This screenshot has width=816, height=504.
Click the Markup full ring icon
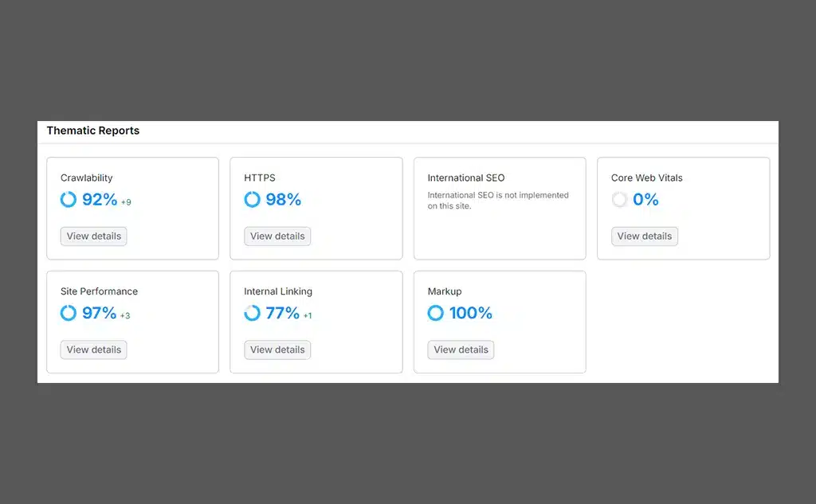pos(436,313)
